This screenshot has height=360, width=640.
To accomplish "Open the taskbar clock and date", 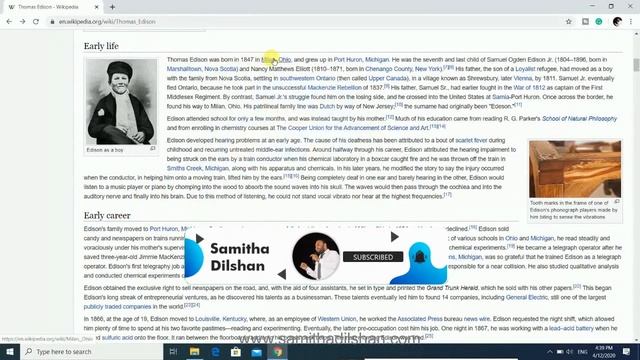I will click(x=604, y=351).
